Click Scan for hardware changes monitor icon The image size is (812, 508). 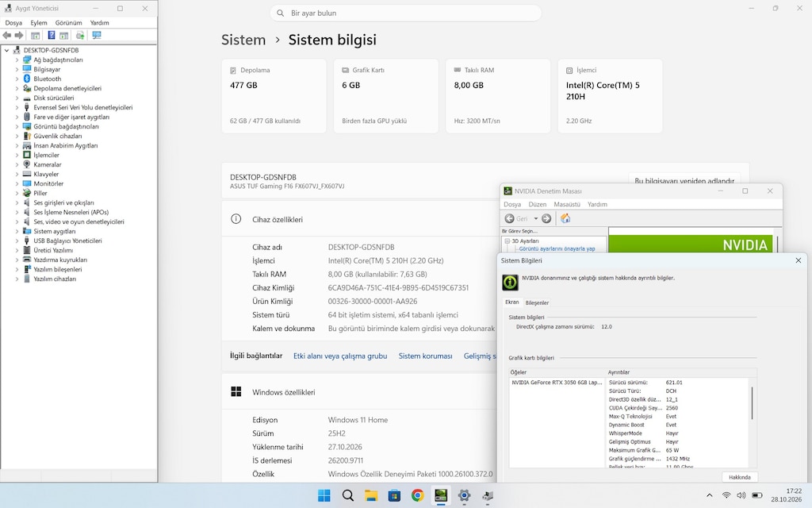pyautogui.click(x=97, y=35)
